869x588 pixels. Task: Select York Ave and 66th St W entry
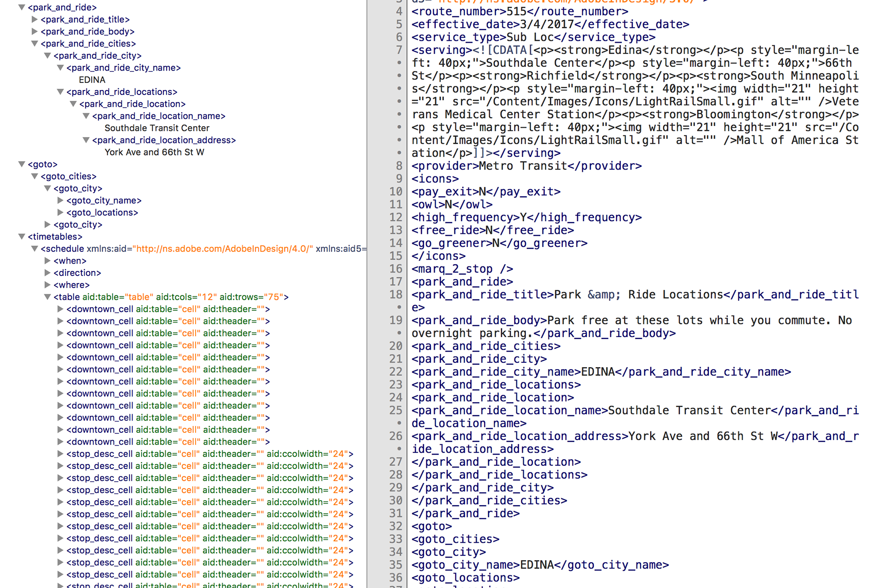(154, 152)
